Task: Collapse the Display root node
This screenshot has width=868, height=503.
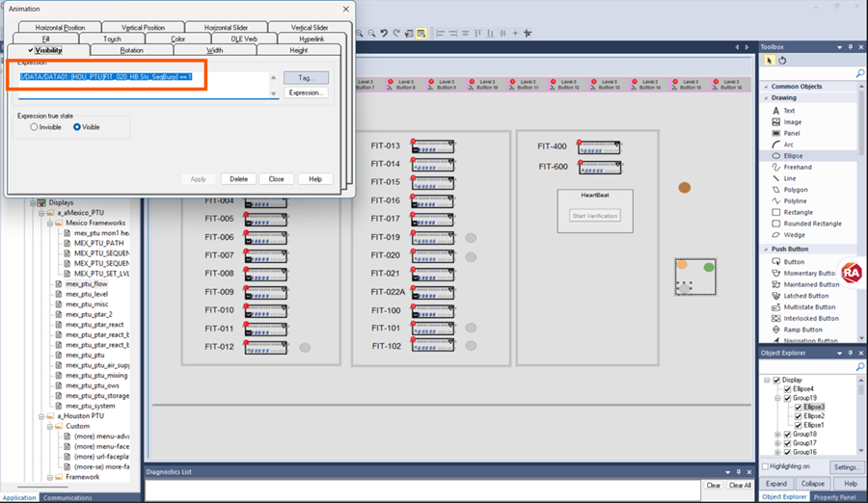Action: pyautogui.click(x=767, y=381)
